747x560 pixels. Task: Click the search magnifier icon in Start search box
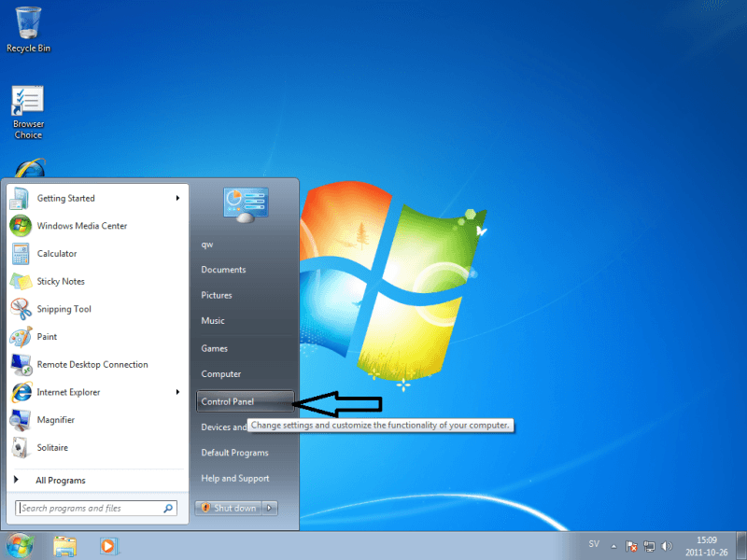pyautogui.click(x=168, y=509)
